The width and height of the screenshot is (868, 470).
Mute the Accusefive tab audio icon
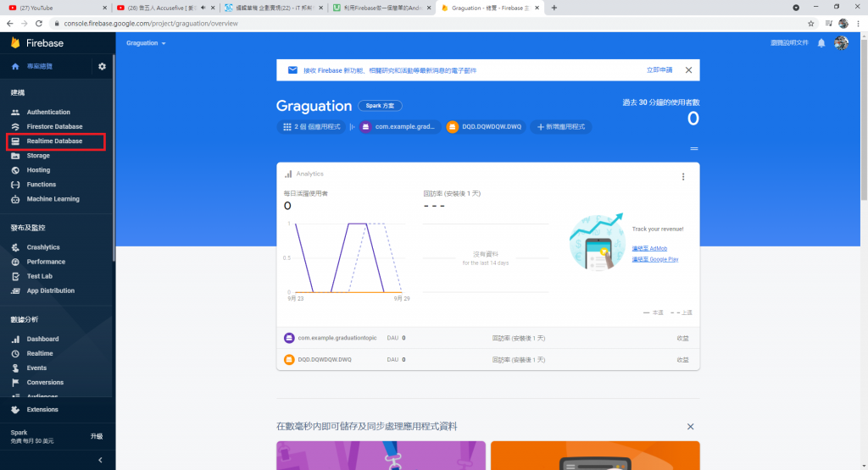point(203,8)
